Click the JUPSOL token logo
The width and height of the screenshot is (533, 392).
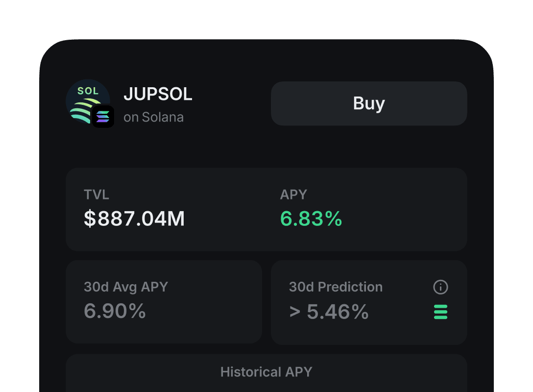pyautogui.click(x=86, y=99)
